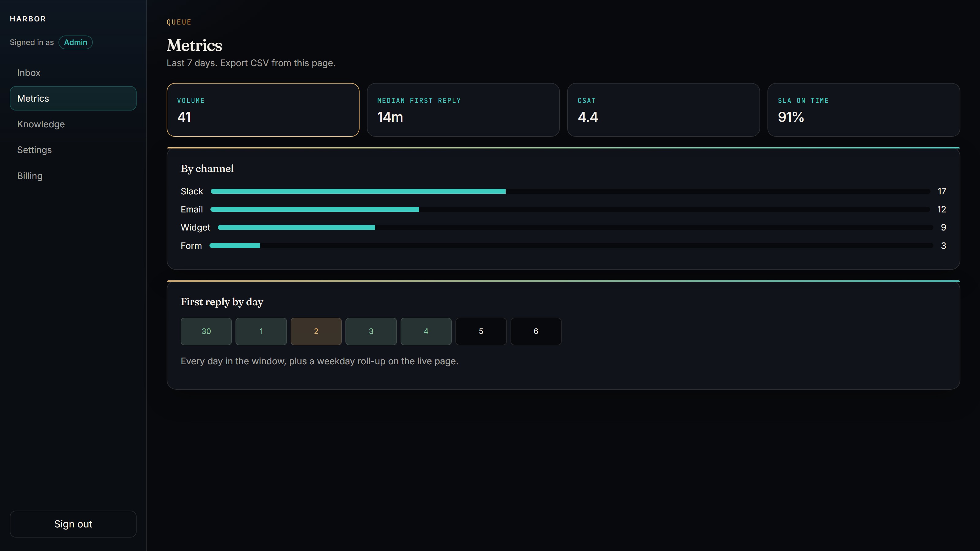Select day 1 tile in First reply

point(261,331)
